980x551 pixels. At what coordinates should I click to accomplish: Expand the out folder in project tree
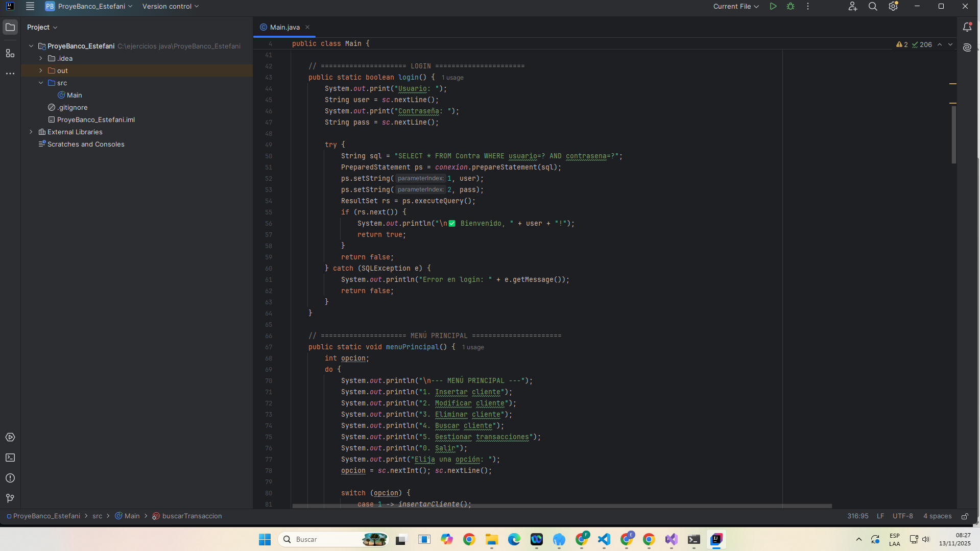coord(41,70)
